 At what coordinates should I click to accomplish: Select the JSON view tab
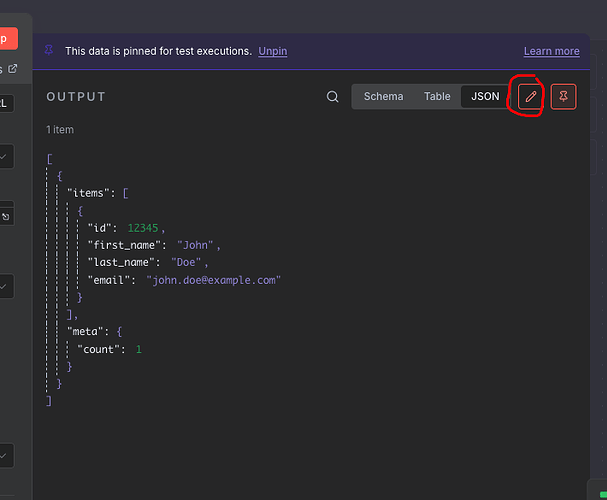485,97
